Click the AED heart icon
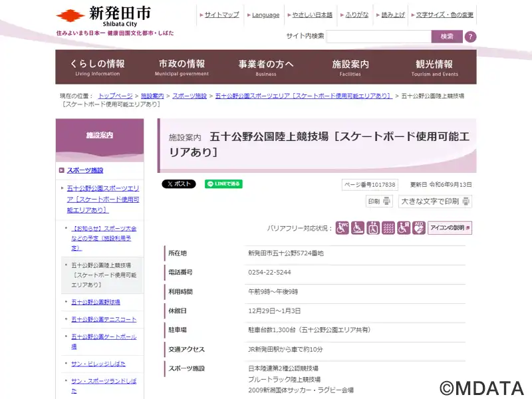532x399 pixels. click(x=419, y=228)
